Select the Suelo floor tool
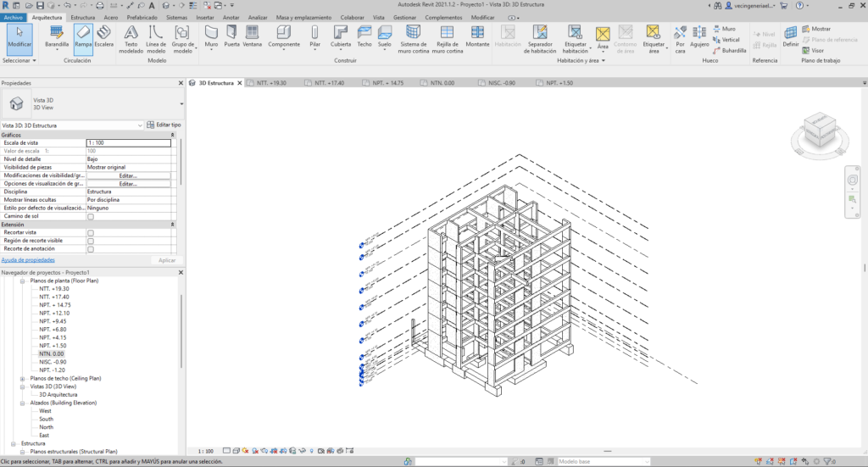 pyautogui.click(x=384, y=37)
